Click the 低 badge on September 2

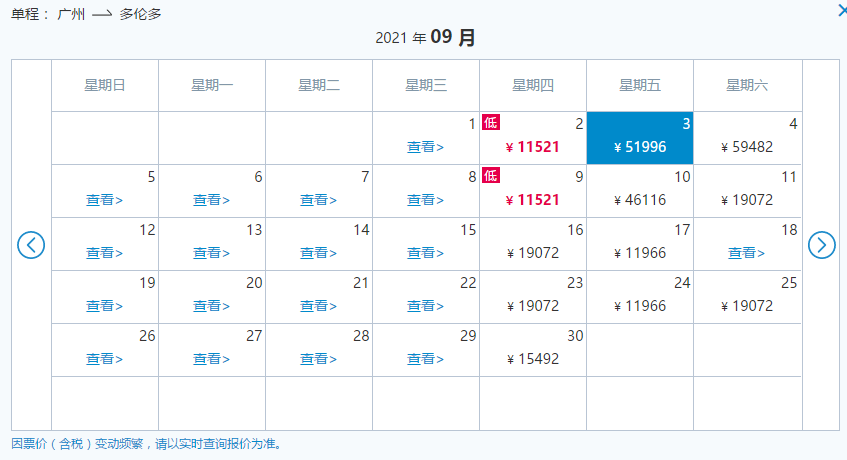pyautogui.click(x=491, y=122)
